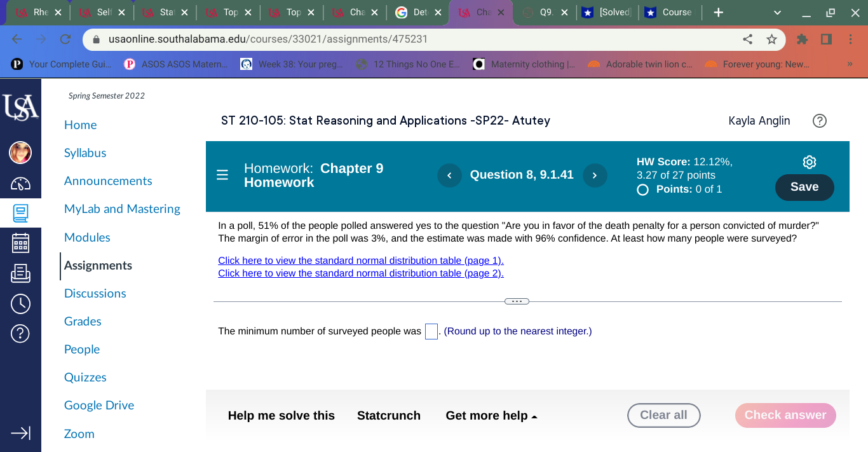
Task: Click the browser back arrow
Action: click(x=17, y=39)
